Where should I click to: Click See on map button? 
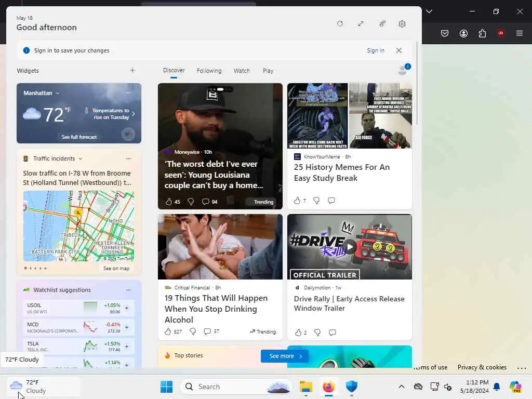116,269
